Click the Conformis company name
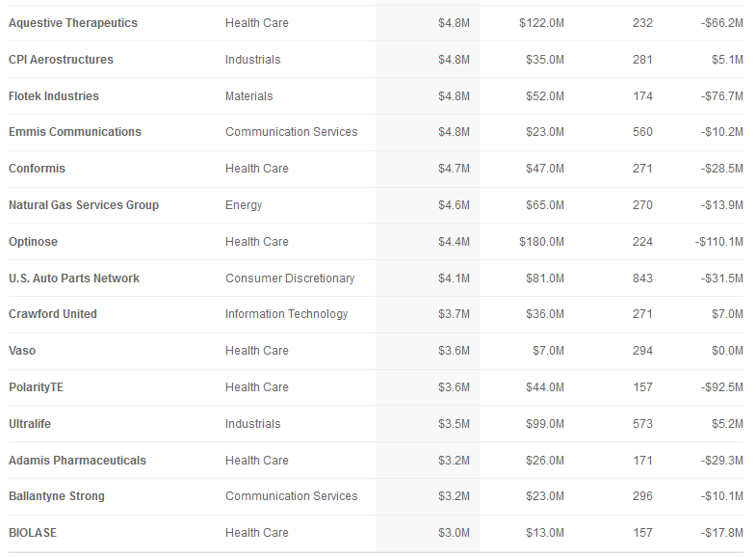Screen dimensions: 756x557 coord(37,169)
